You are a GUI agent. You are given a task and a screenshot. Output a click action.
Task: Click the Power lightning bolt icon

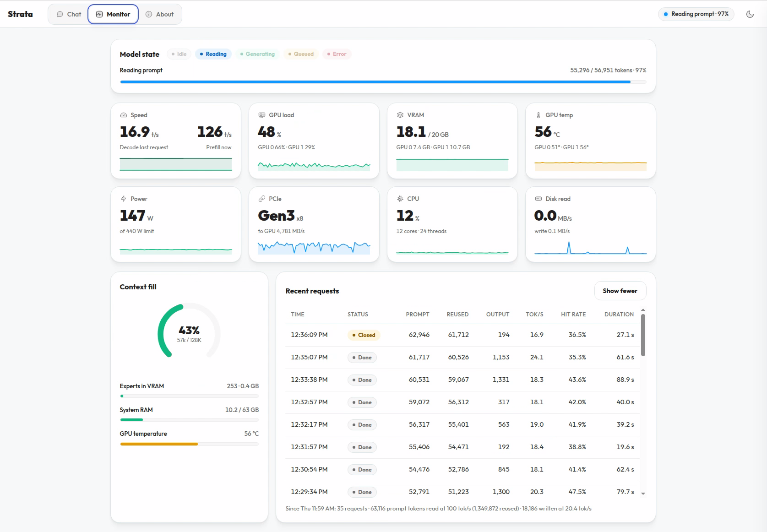click(x=123, y=199)
